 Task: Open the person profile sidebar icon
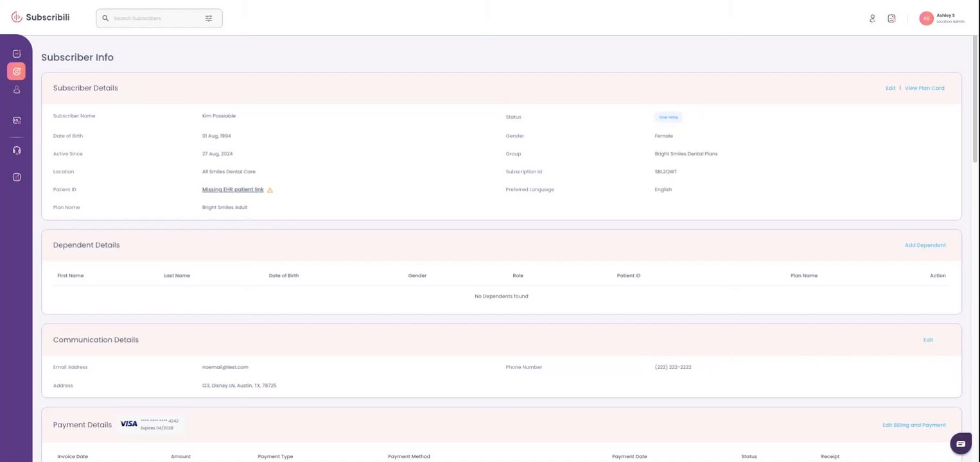point(17,90)
